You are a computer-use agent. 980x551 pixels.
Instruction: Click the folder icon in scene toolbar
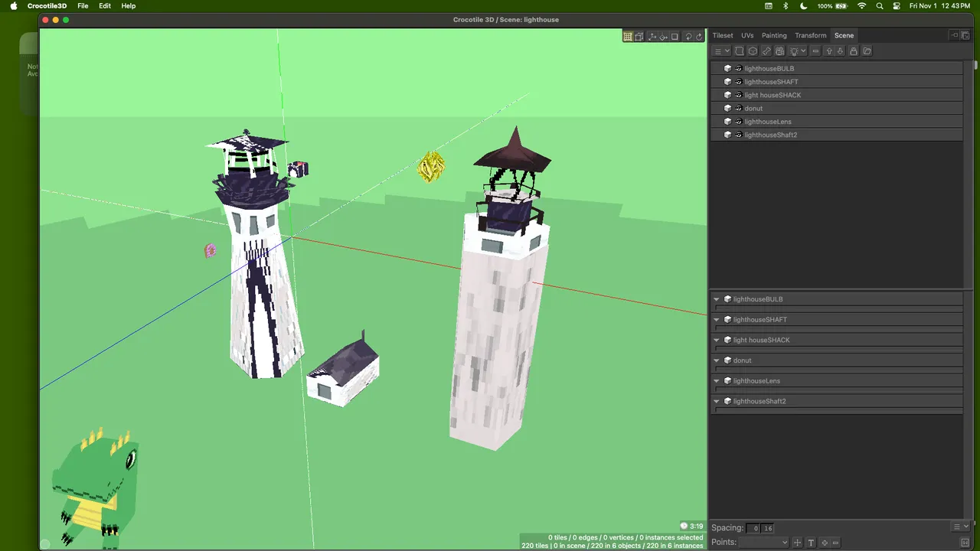[867, 51]
